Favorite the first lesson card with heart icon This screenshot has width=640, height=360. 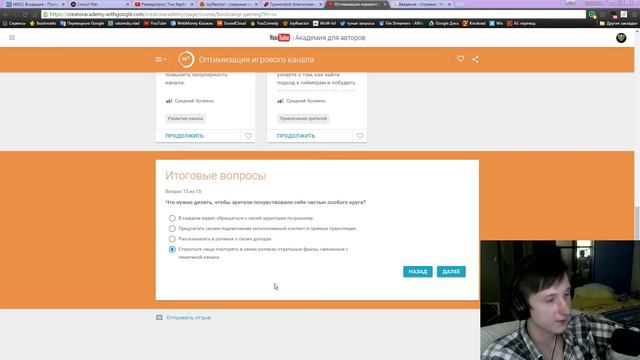pyautogui.click(x=248, y=136)
